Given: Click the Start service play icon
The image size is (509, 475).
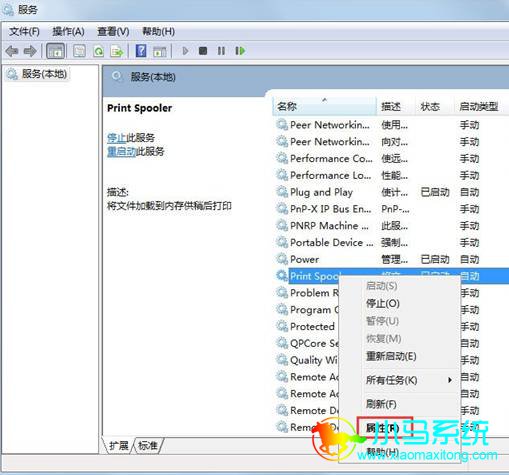Looking at the screenshot, I should 185,51.
